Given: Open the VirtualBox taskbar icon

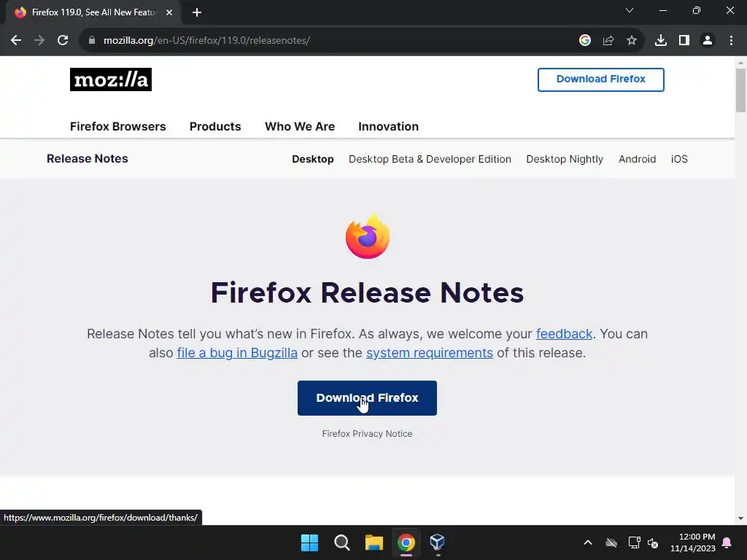Looking at the screenshot, I should (x=438, y=542).
